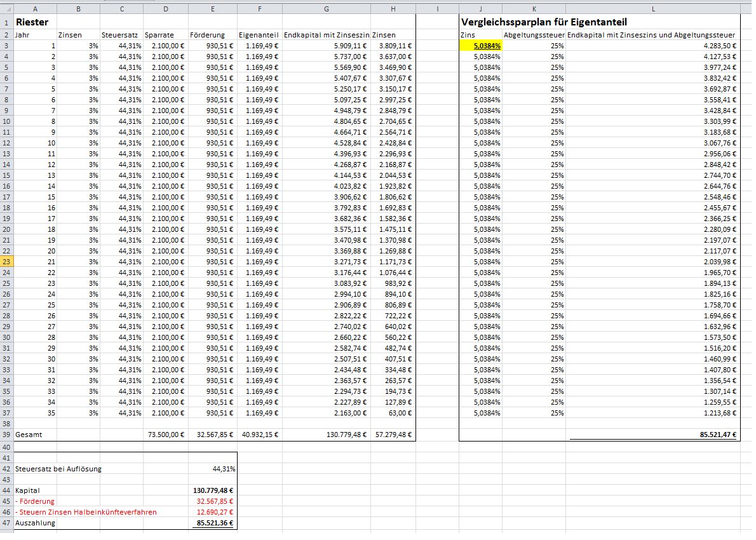The height and width of the screenshot is (540, 756).
Task: Select row 39 header
Action: tap(6, 435)
